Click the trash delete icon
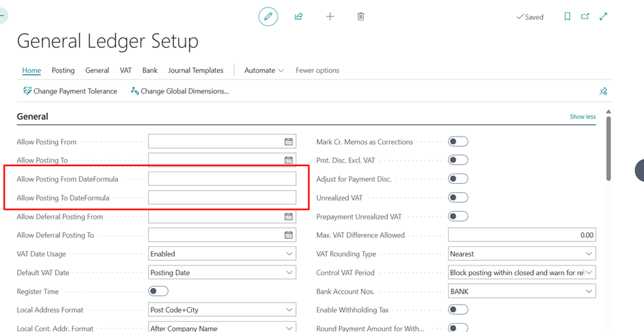Image resolution: width=644 pixels, height=332 pixels. (360, 16)
